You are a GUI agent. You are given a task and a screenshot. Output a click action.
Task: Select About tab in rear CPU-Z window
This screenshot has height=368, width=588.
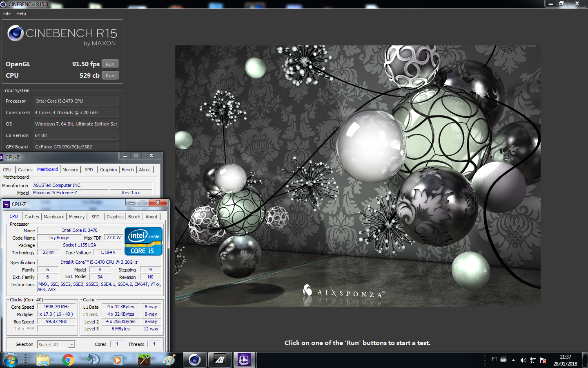tap(145, 170)
